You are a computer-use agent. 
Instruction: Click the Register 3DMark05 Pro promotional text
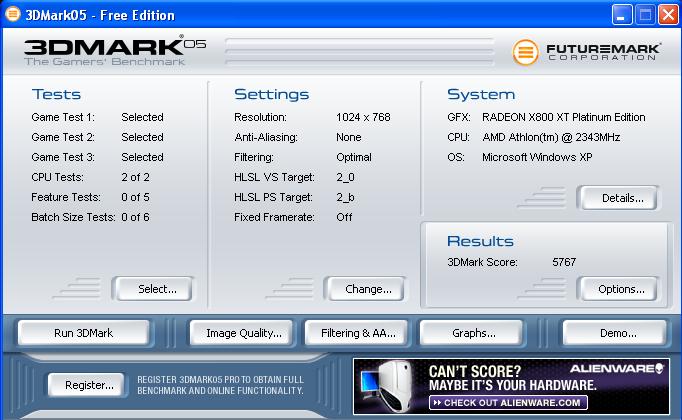pyautogui.click(x=221, y=385)
